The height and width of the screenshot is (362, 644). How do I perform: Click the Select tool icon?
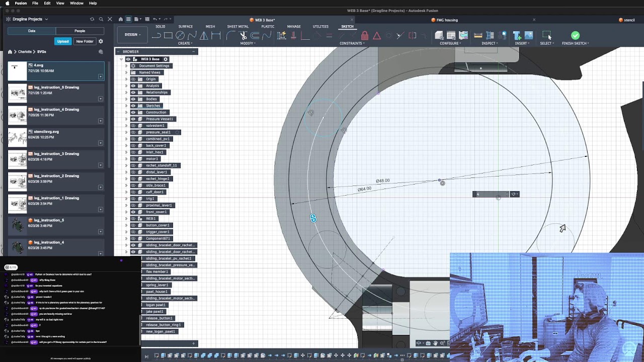546,35
